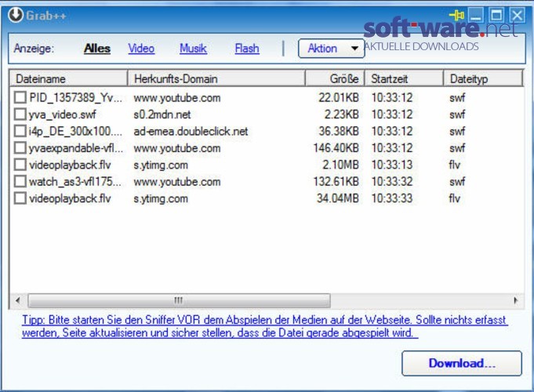Image resolution: width=534 pixels, height=392 pixels.
Task: Sort by the Größe column header
Action: pyautogui.click(x=335, y=78)
